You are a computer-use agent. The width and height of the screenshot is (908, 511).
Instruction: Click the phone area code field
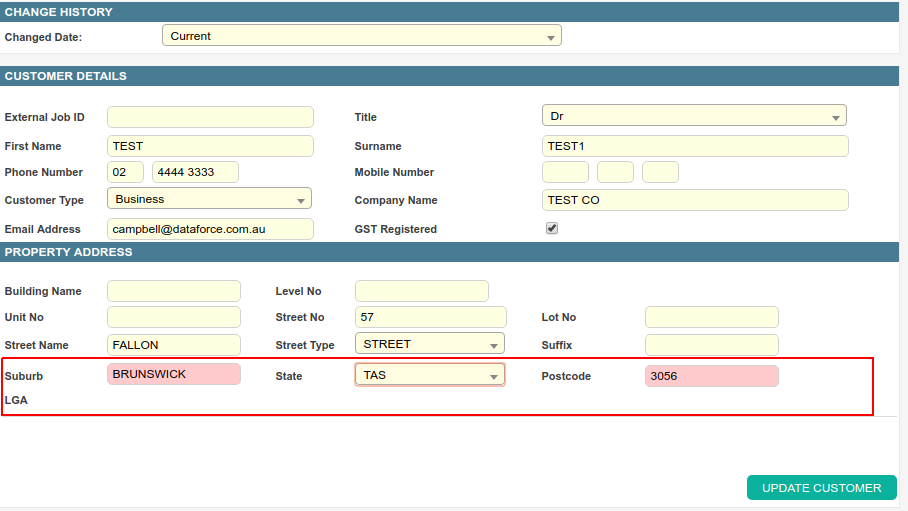[x=125, y=172]
